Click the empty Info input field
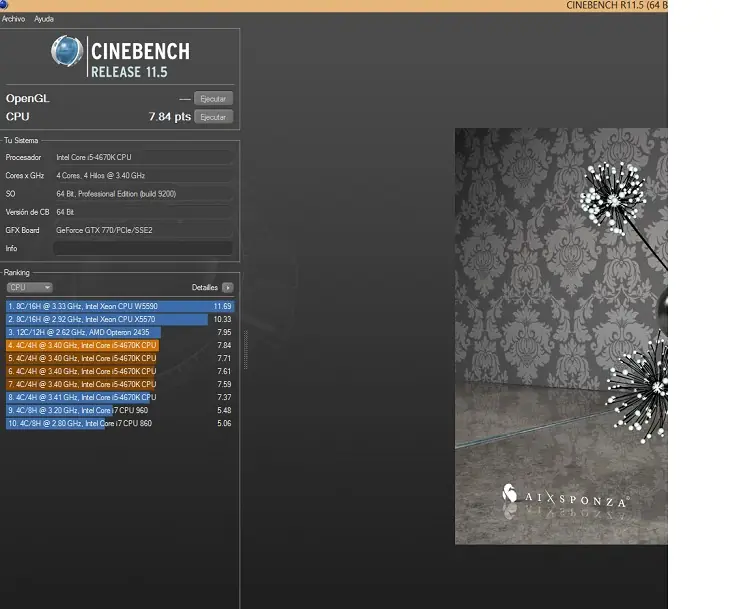 [x=143, y=248]
